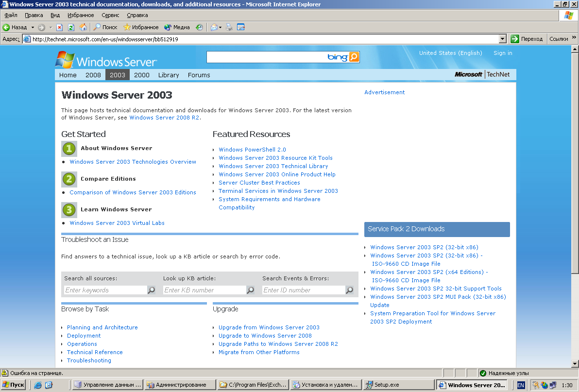Refresh the page using toolbar icon
579x392 pixels.
[x=71, y=27]
